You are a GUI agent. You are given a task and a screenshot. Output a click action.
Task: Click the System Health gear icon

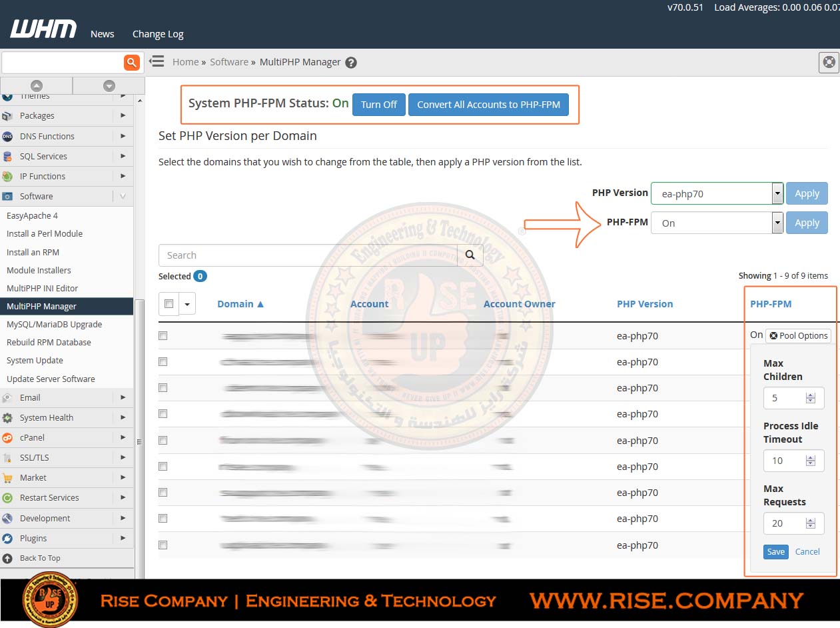tap(7, 418)
